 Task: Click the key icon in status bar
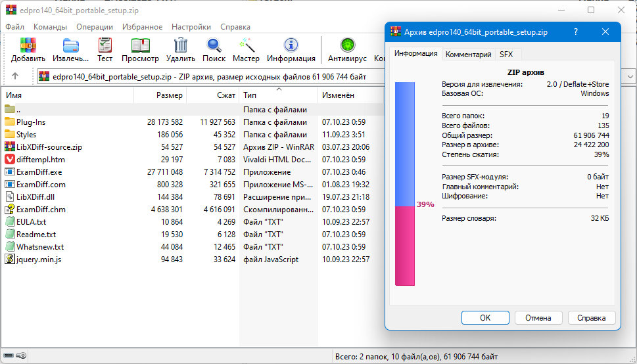point(22,356)
